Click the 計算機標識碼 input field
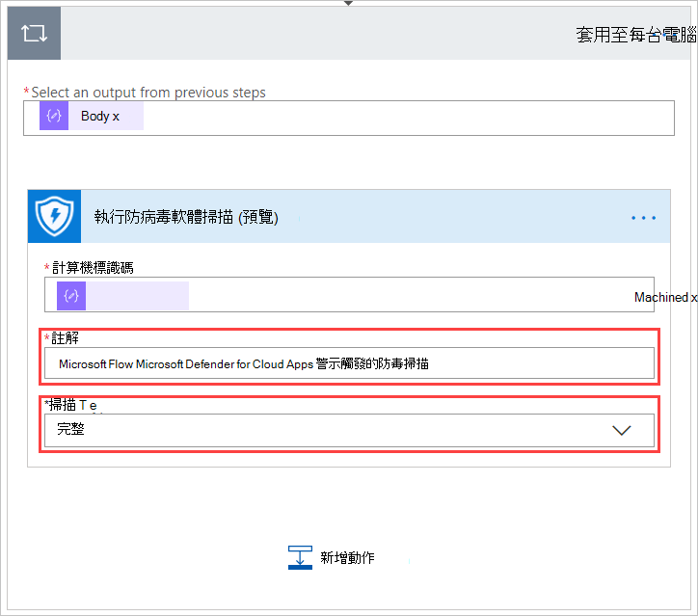Image resolution: width=698 pixels, height=616 pixels. (x=349, y=295)
